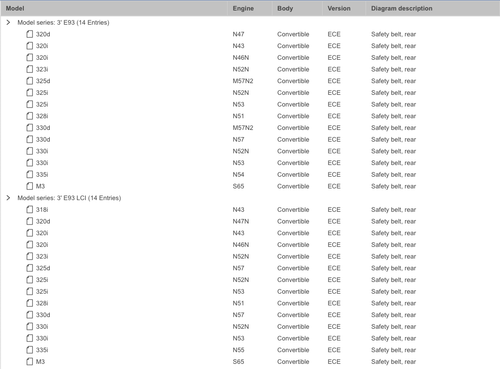This screenshot has height=369, width=500.
Task: Sort by the Engine column header
Action: coord(243,8)
